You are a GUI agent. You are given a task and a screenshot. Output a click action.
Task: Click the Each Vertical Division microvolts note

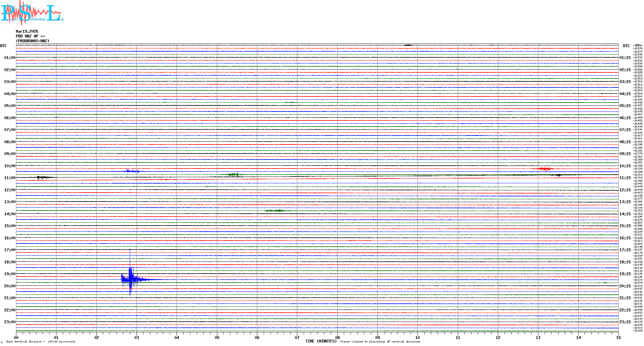41,342
